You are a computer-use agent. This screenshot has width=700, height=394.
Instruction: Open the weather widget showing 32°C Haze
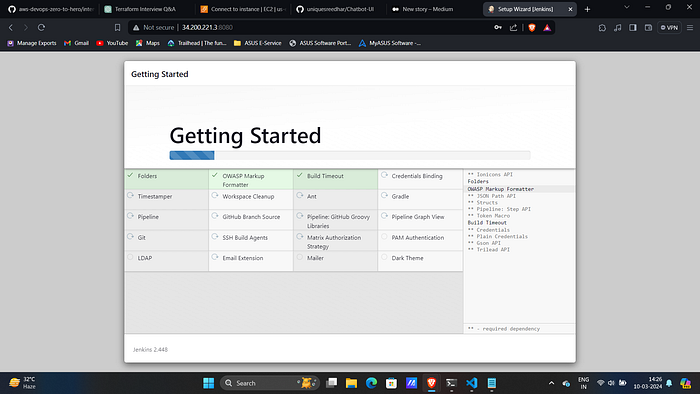tap(23, 383)
